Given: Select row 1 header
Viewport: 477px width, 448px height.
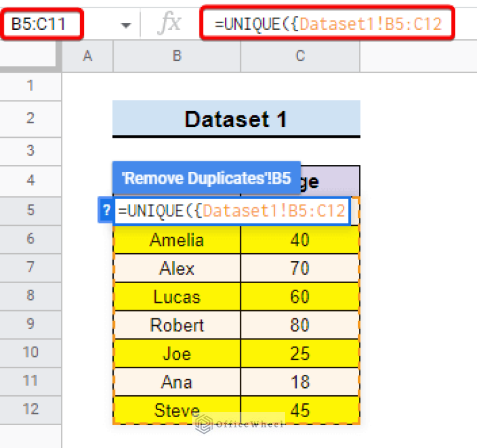Looking at the screenshot, I should click(30, 86).
